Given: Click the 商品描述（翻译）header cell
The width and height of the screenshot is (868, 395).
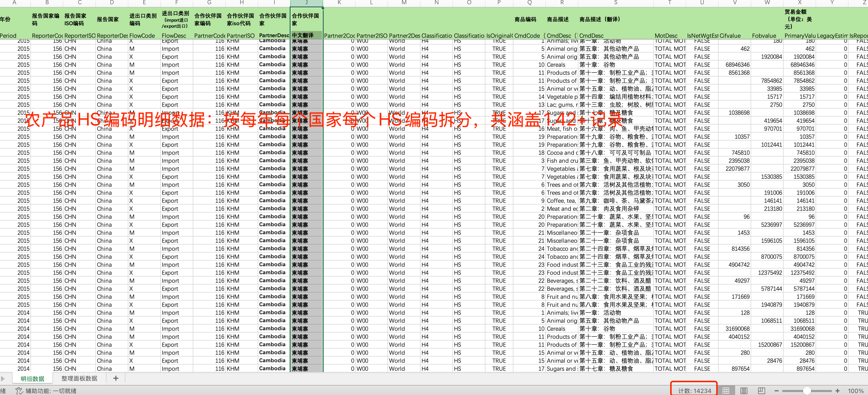Looking at the screenshot, I should click(x=600, y=19).
